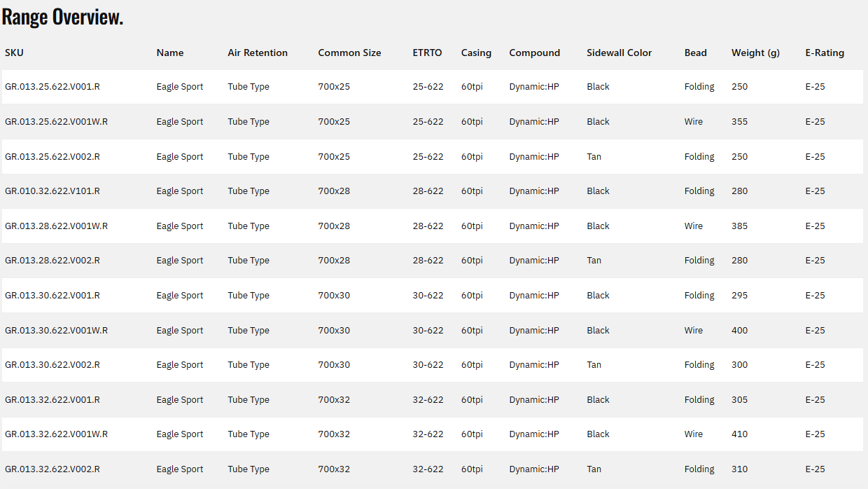
Task: Select the ETRTO column header
Action: click(x=427, y=53)
